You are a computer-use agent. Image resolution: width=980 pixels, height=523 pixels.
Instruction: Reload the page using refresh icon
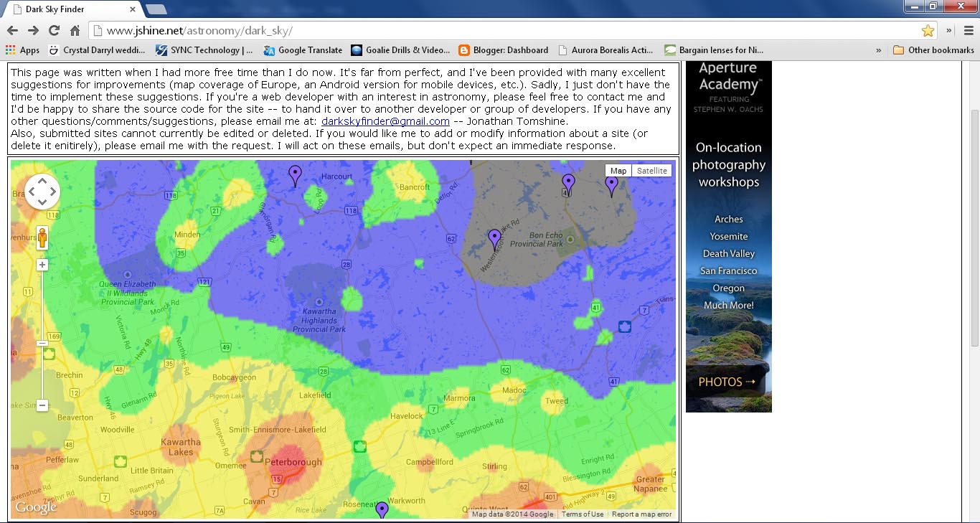(x=54, y=30)
